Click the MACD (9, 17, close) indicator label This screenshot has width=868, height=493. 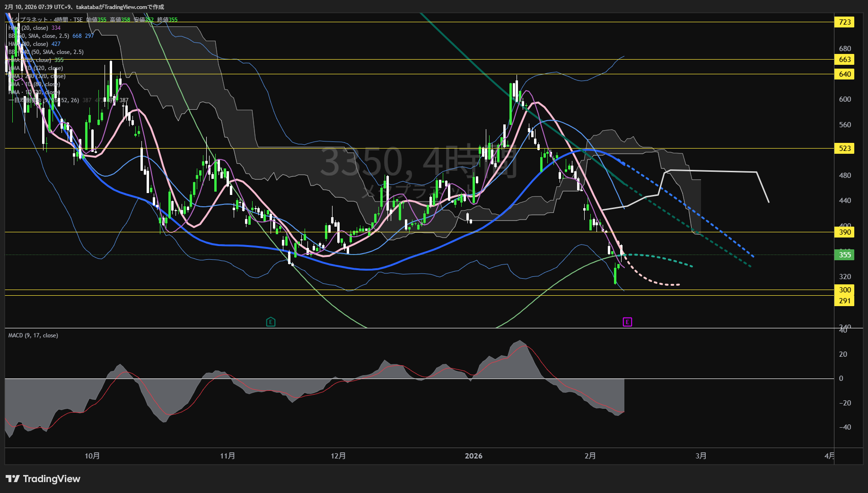click(x=33, y=335)
